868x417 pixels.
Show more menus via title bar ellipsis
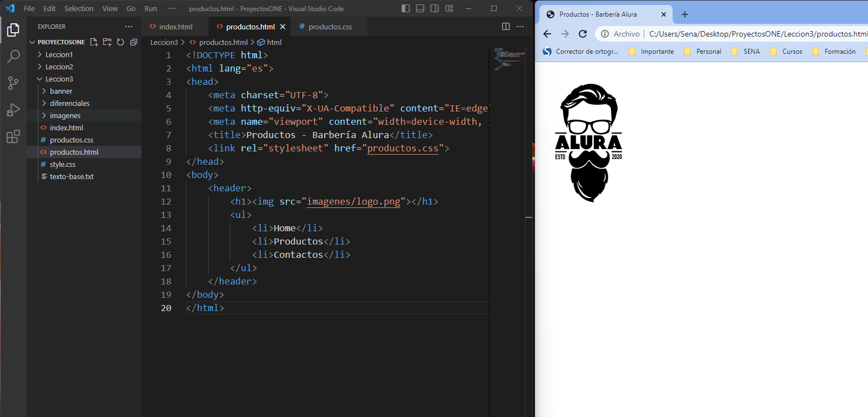[x=172, y=8]
